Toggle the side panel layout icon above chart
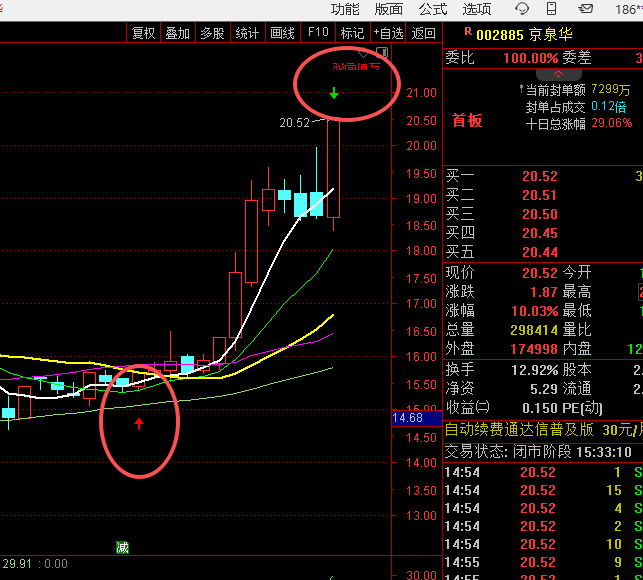 click(382, 53)
